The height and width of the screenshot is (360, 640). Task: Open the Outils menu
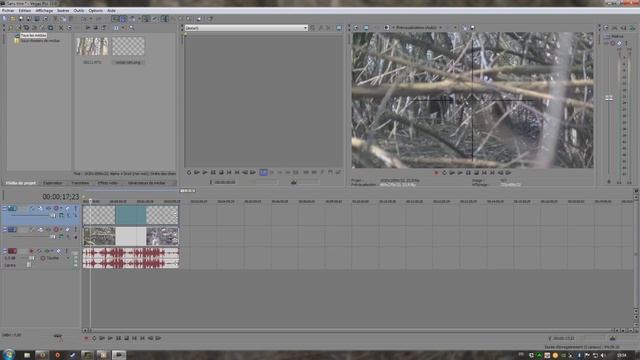click(78, 11)
